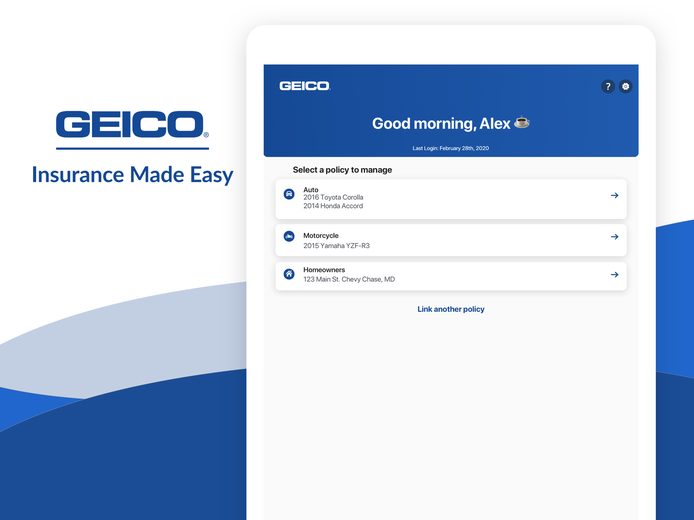
Task: Open Motorcycle policy via its arrow
Action: point(614,237)
